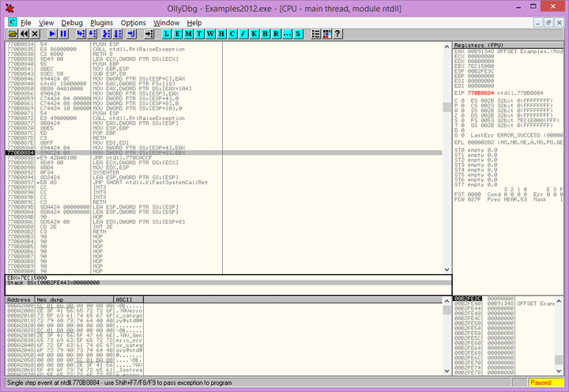The image size is (569, 392).
Task: Show CPU window with C button
Action: pos(232,34)
